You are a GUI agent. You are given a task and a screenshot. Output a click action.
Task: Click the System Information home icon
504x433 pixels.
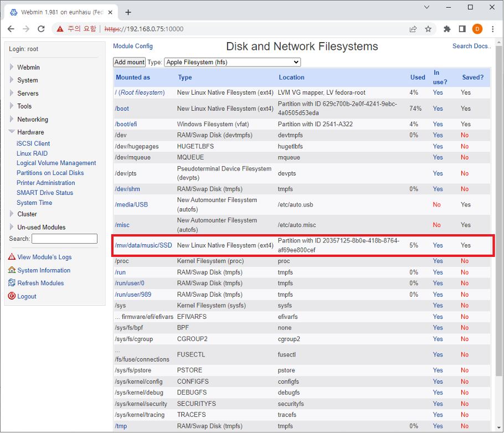point(12,270)
